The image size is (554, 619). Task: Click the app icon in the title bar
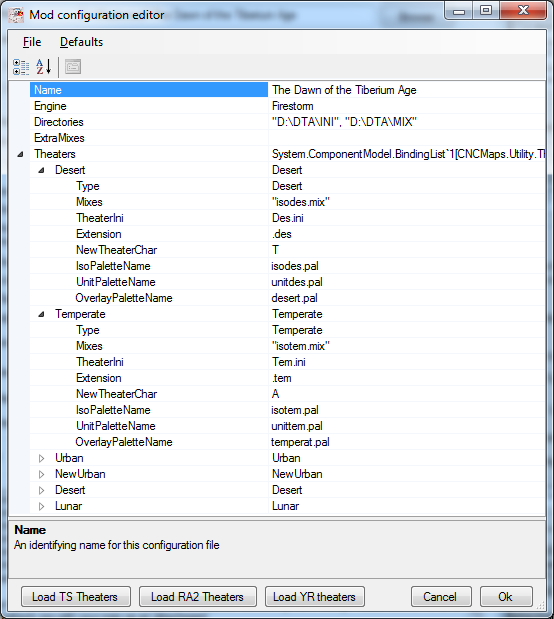[16, 15]
